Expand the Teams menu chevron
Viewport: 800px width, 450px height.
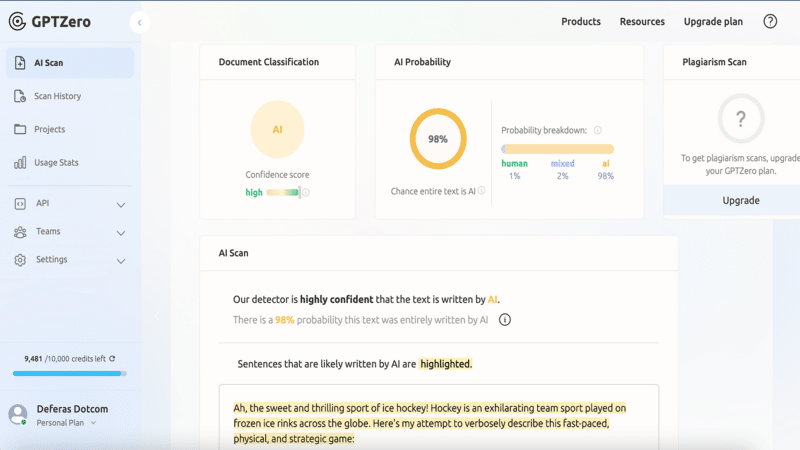[121, 233]
